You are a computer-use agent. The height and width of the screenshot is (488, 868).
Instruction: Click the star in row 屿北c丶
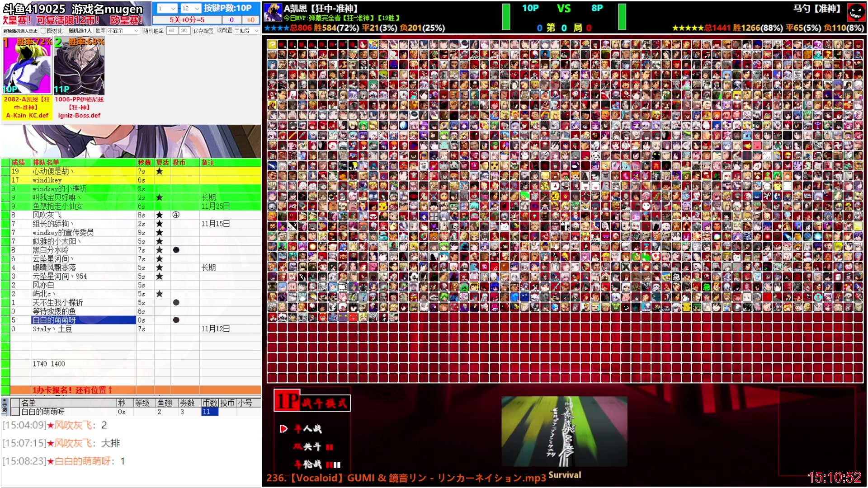pyautogui.click(x=159, y=294)
